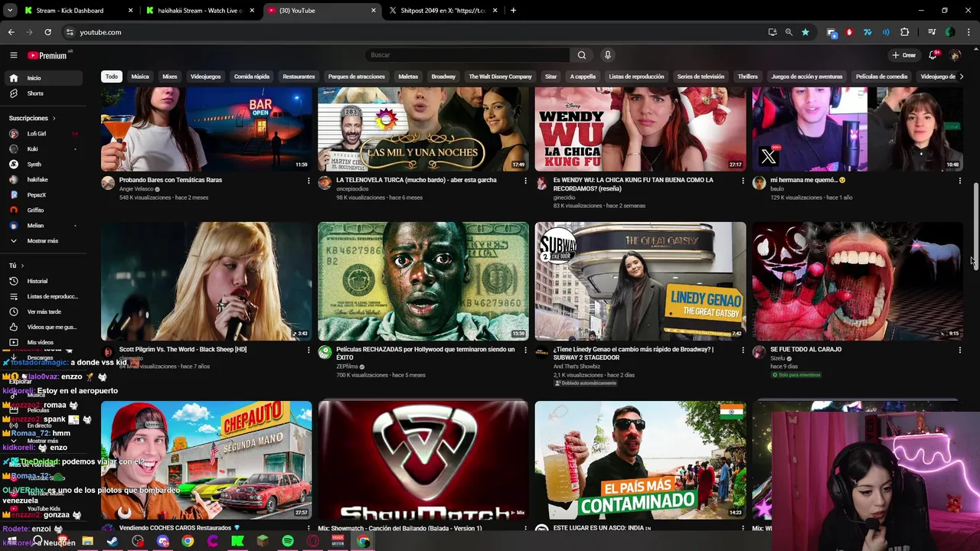Image resolution: width=980 pixels, height=551 pixels.
Task: Go back in Chrome
Action: pos(11,32)
